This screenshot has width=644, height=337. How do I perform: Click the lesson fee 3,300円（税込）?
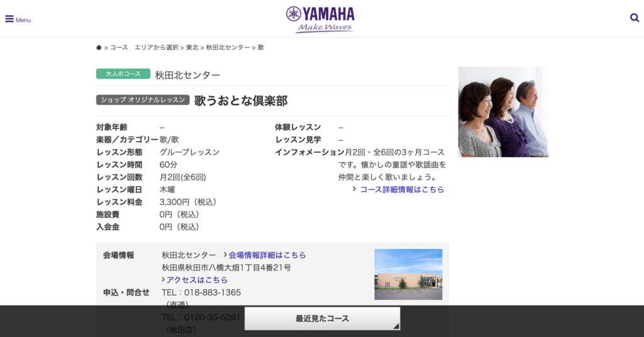click(188, 202)
